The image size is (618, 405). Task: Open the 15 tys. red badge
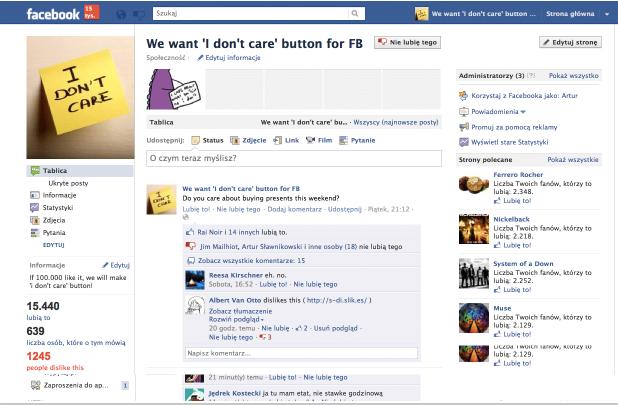point(91,12)
